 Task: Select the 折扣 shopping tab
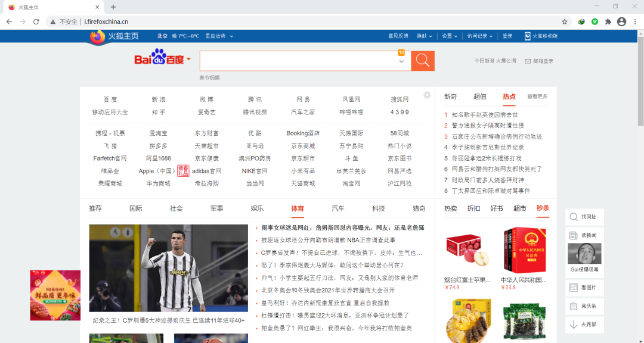point(473,208)
